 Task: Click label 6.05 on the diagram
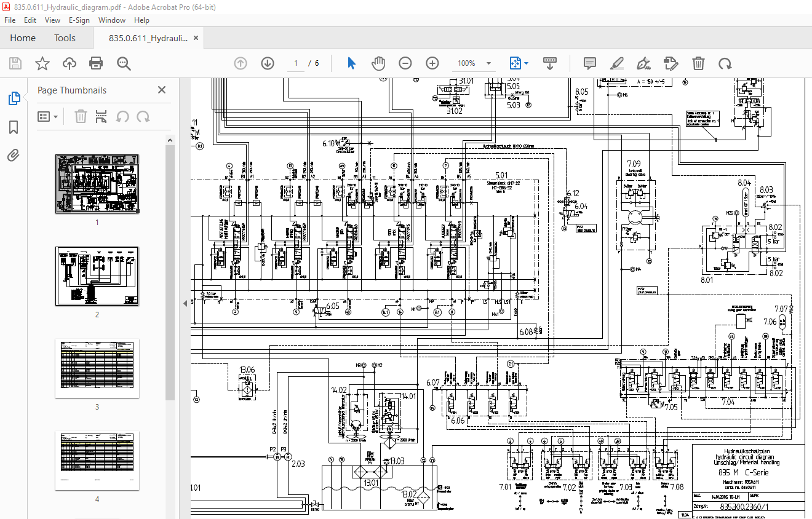tap(333, 306)
